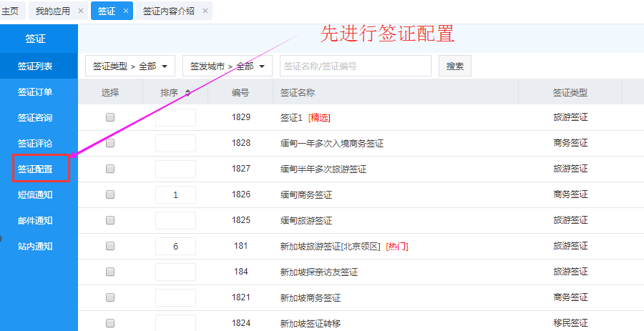Open the 签发城市 dropdown
The width and height of the screenshot is (644, 331).
(x=227, y=66)
